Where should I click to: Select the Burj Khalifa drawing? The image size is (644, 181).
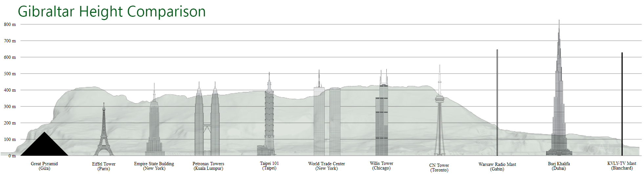(x=559, y=87)
